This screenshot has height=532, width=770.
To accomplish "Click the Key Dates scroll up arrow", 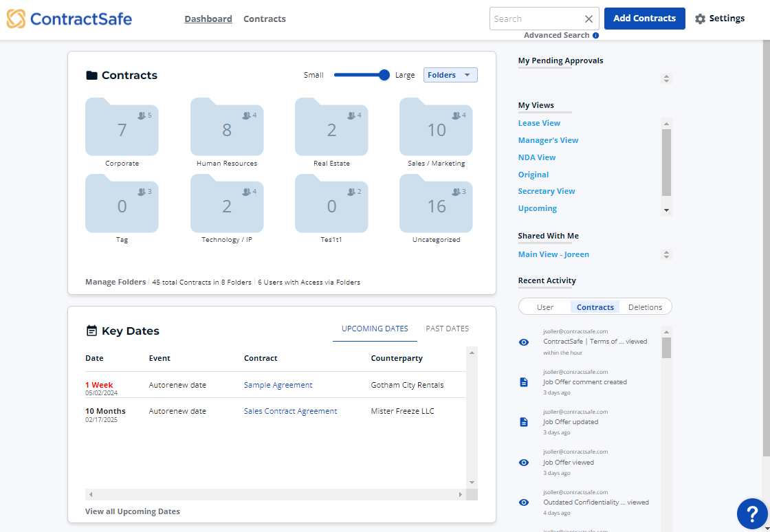I will 472,353.
